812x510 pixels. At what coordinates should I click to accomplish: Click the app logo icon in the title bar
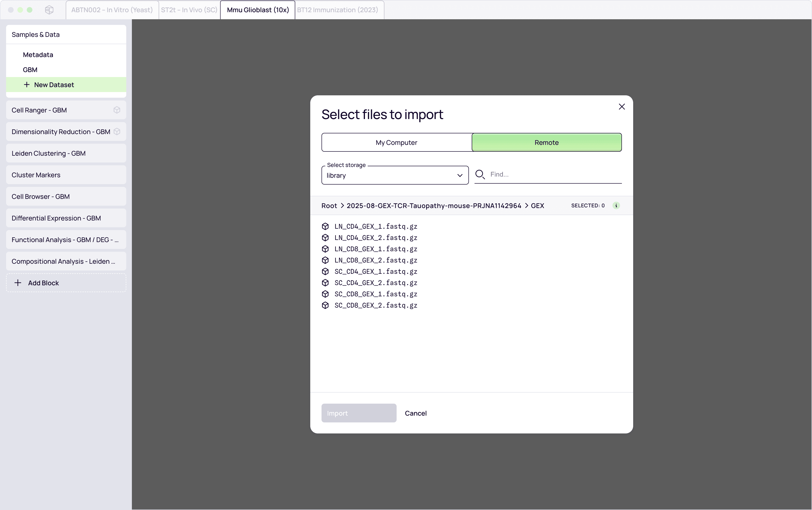[x=49, y=10]
